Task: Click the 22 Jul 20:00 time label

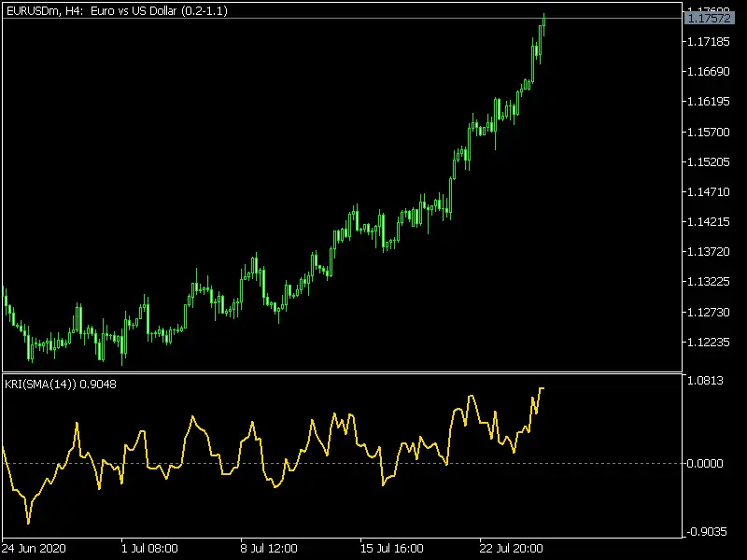Action: coord(511,548)
